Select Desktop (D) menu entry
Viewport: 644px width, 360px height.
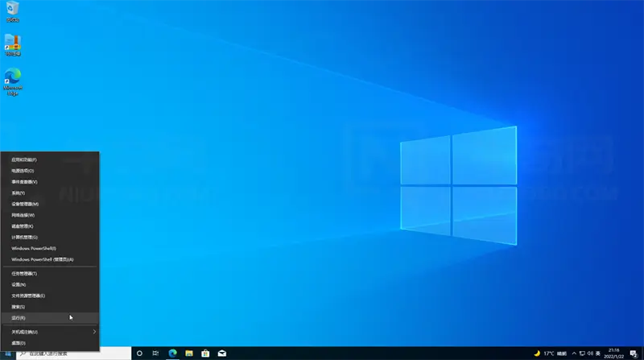[50, 343]
